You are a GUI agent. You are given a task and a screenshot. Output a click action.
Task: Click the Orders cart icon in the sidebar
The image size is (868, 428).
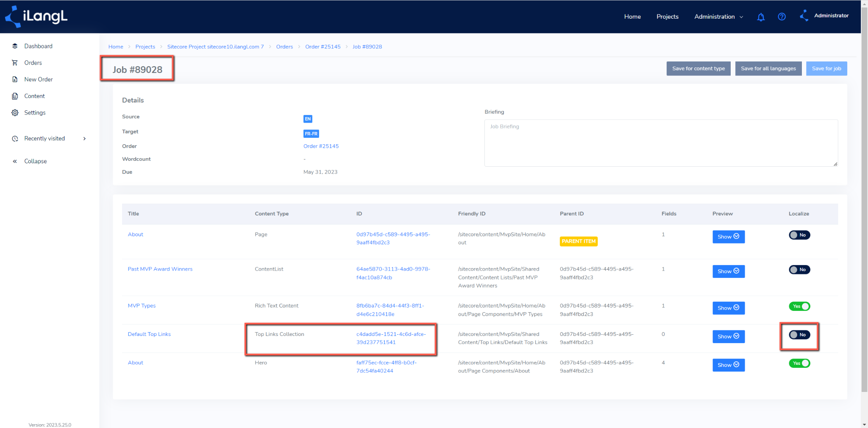[15, 63]
